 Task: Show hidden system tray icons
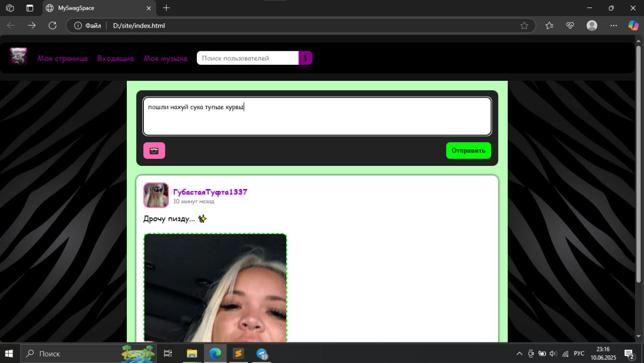519,353
